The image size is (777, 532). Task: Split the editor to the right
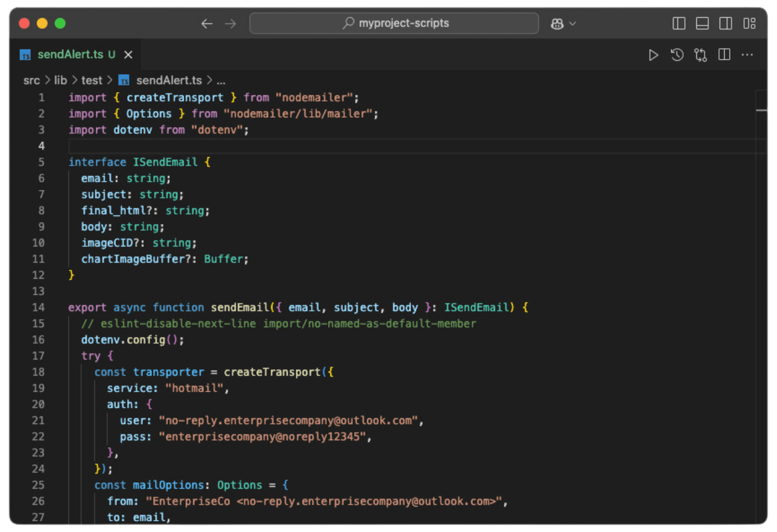[x=724, y=54]
